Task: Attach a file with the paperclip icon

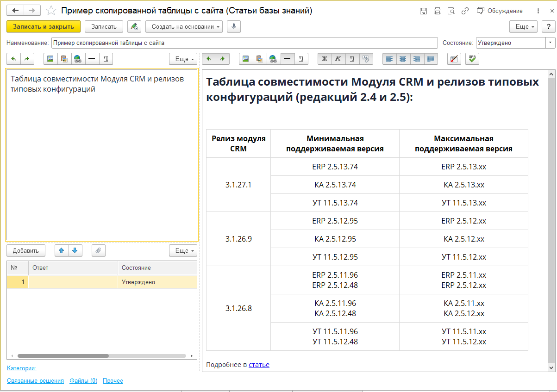Action: click(x=98, y=250)
